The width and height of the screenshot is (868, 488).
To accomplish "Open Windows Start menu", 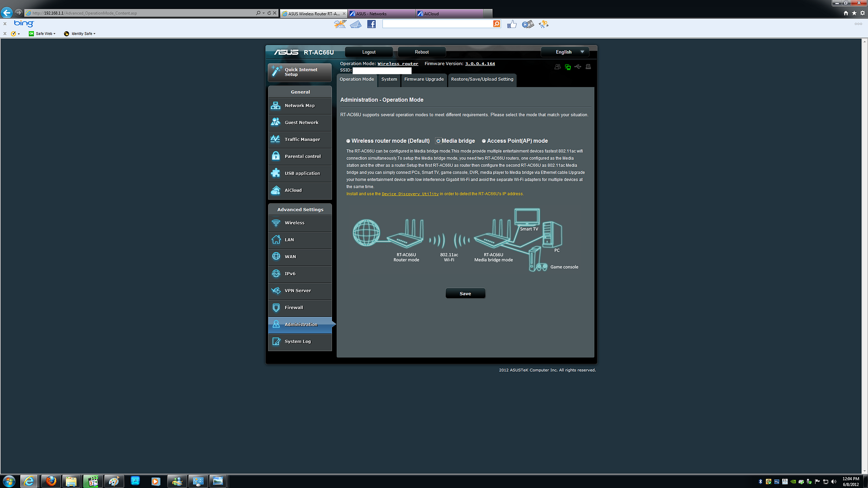I will 9,481.
